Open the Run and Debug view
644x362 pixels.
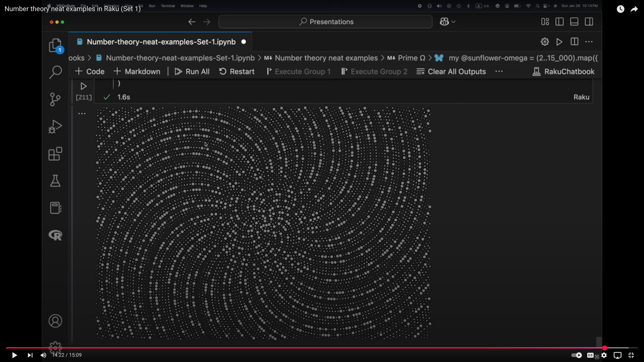(55, 126)
